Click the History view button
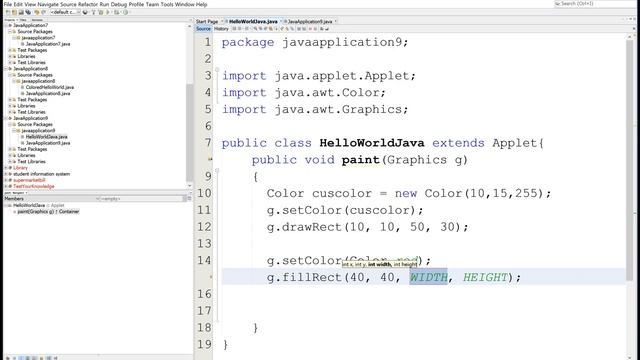 click(221, 29)
